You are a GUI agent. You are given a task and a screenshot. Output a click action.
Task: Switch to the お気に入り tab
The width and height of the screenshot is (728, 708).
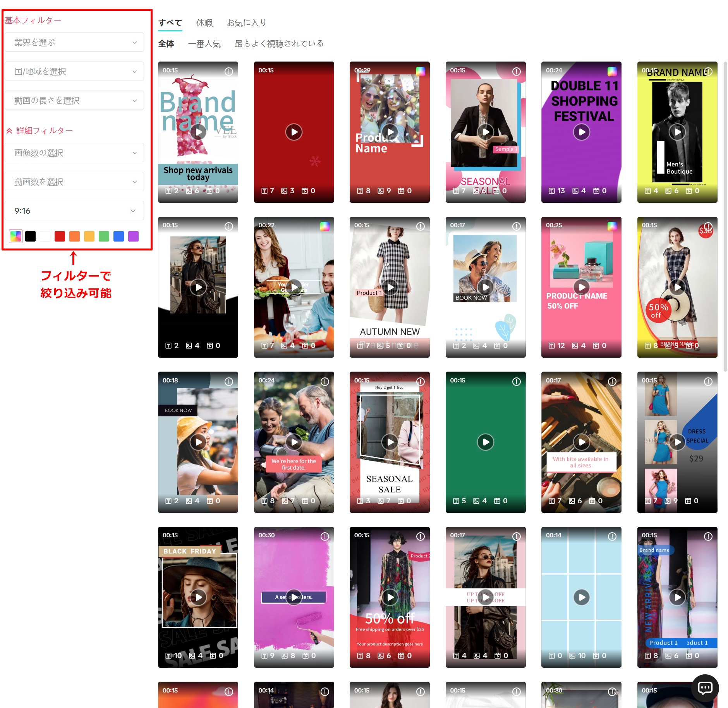tap(247, 23)
